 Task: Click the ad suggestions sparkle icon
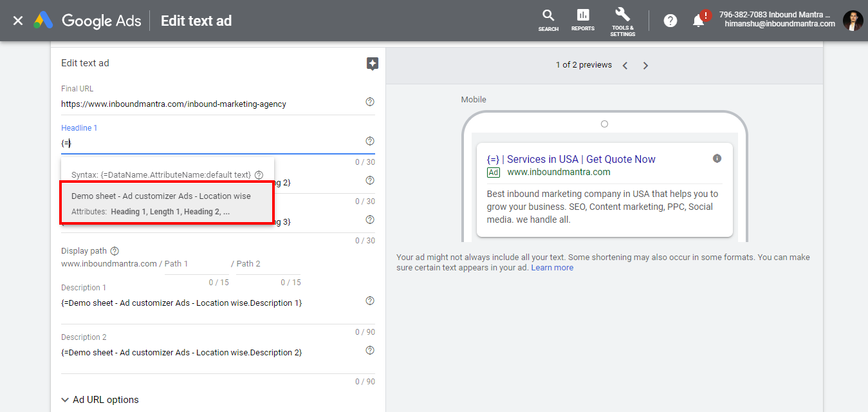[x=372, y=63]
